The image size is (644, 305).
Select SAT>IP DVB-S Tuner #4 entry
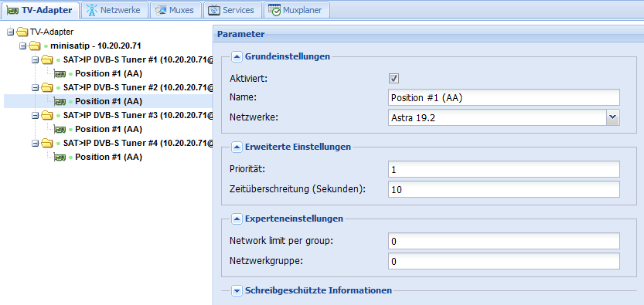138,144
